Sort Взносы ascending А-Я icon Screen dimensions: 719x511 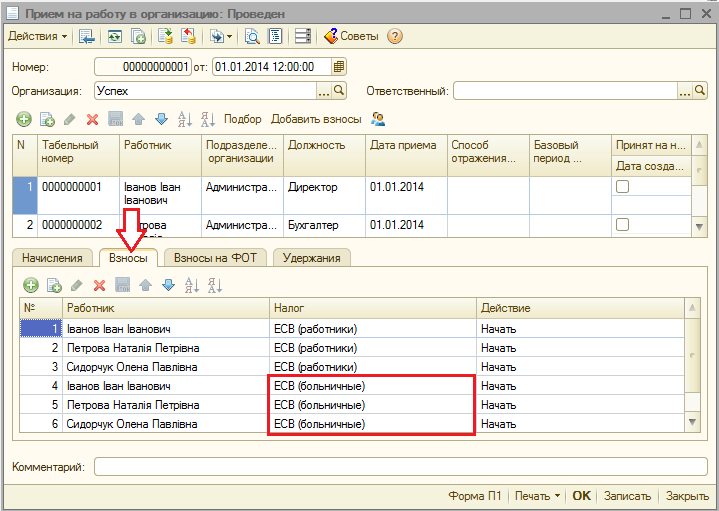click(192, 285)
